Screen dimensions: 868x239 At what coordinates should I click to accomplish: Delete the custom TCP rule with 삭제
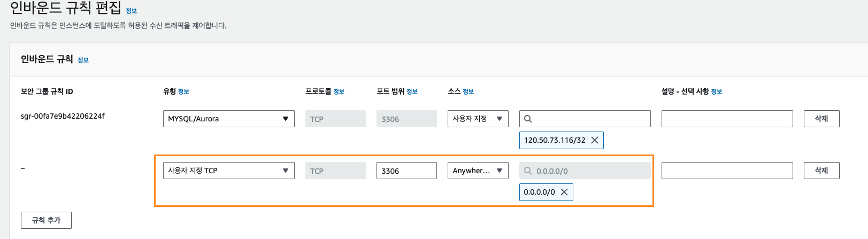821,171
